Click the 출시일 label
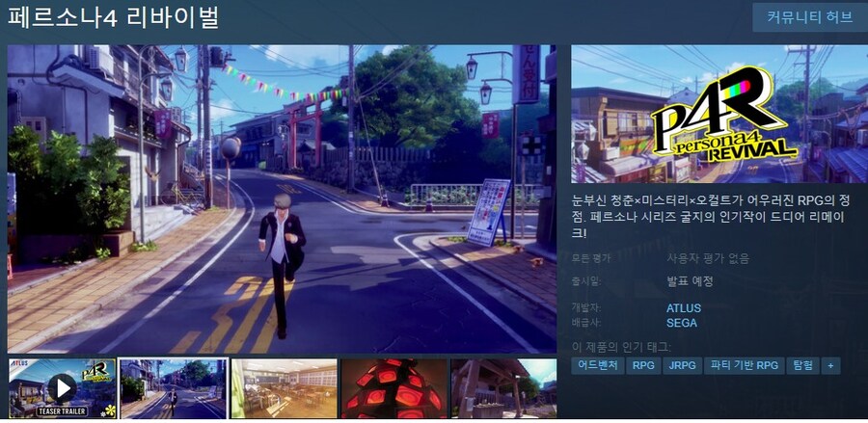868x423 pixels. (x=586, y=281)
